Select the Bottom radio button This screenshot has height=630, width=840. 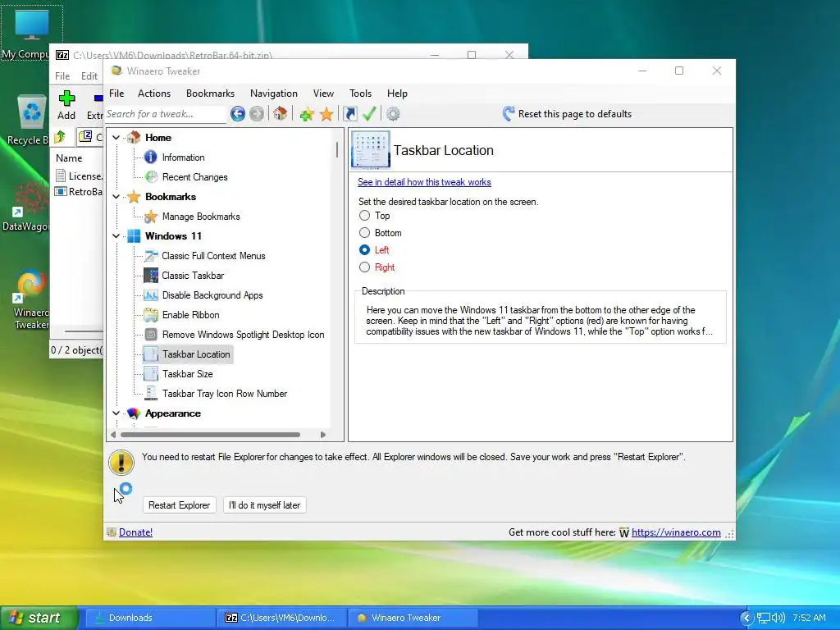pyautogui.click(x=364, y=232)
